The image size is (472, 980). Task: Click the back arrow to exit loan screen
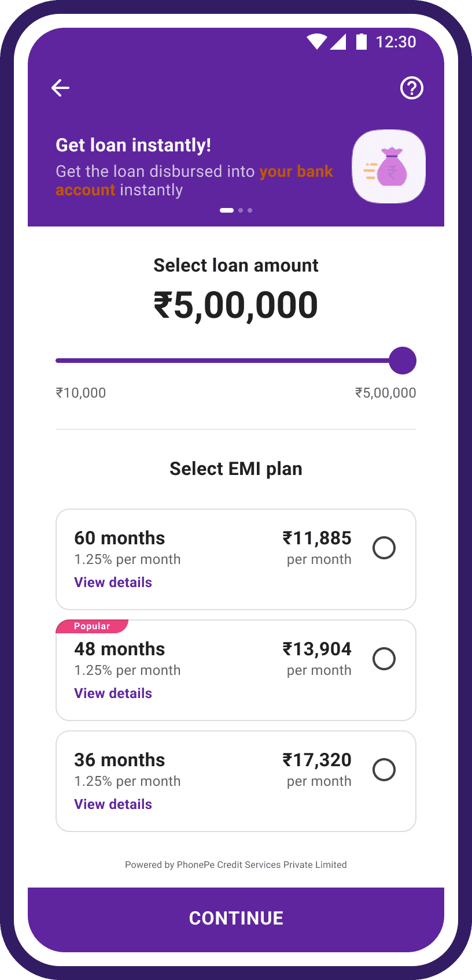[x=60, y=88]
